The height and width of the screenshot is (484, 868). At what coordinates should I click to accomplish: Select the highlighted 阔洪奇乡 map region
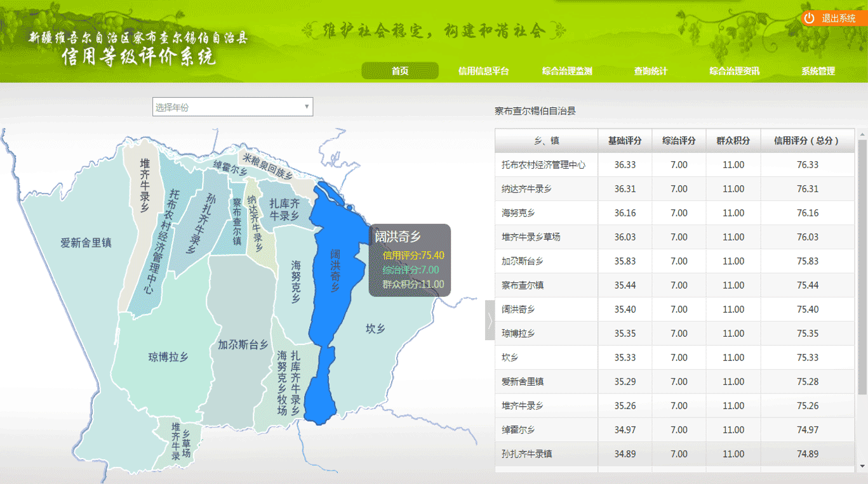[335, 270]
